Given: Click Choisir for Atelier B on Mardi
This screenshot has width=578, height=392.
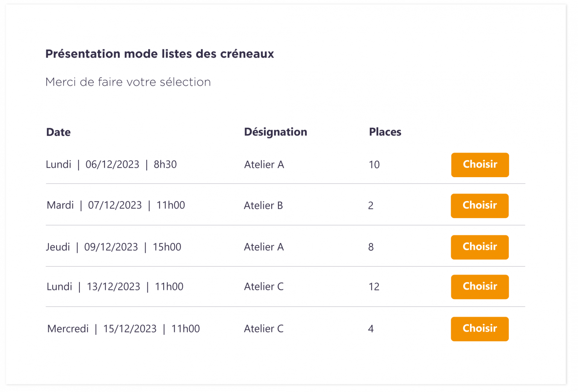Looking at the screenshot, I should click(479, 206).
